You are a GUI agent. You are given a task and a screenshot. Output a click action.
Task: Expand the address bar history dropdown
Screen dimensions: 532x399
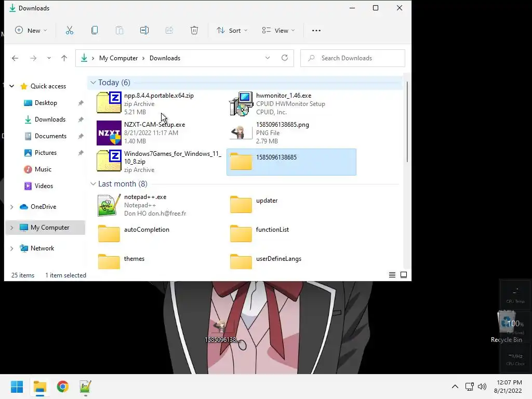point(268,58)
